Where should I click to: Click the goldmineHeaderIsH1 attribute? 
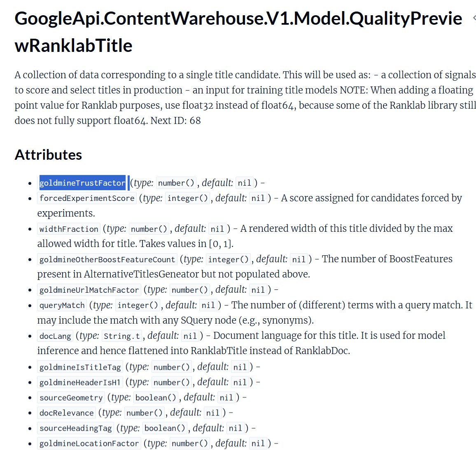tap(80, 382)
